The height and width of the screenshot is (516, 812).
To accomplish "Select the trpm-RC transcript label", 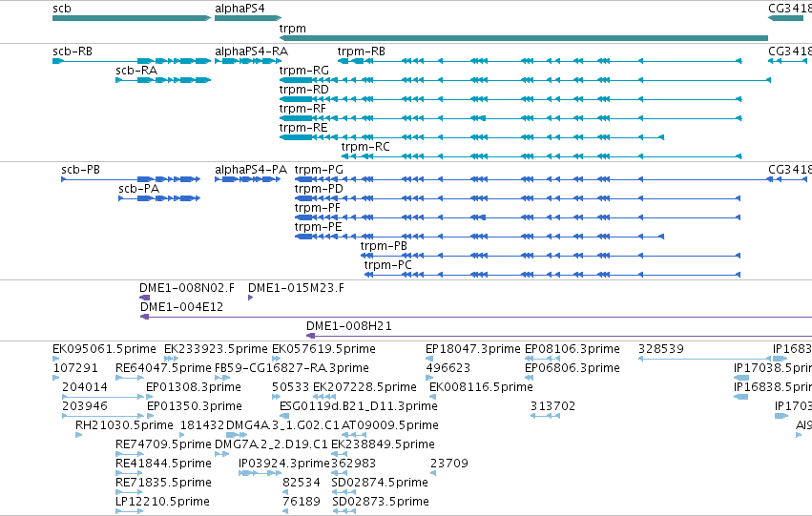I will point(365,147).
